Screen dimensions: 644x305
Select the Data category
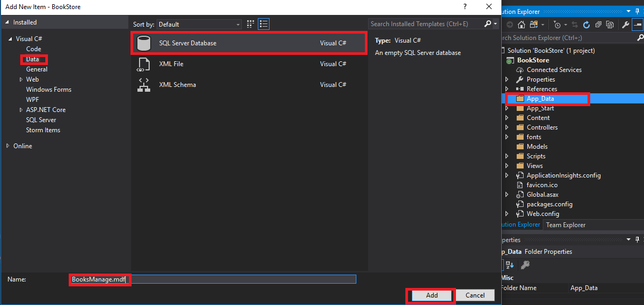tap(32, 59)
